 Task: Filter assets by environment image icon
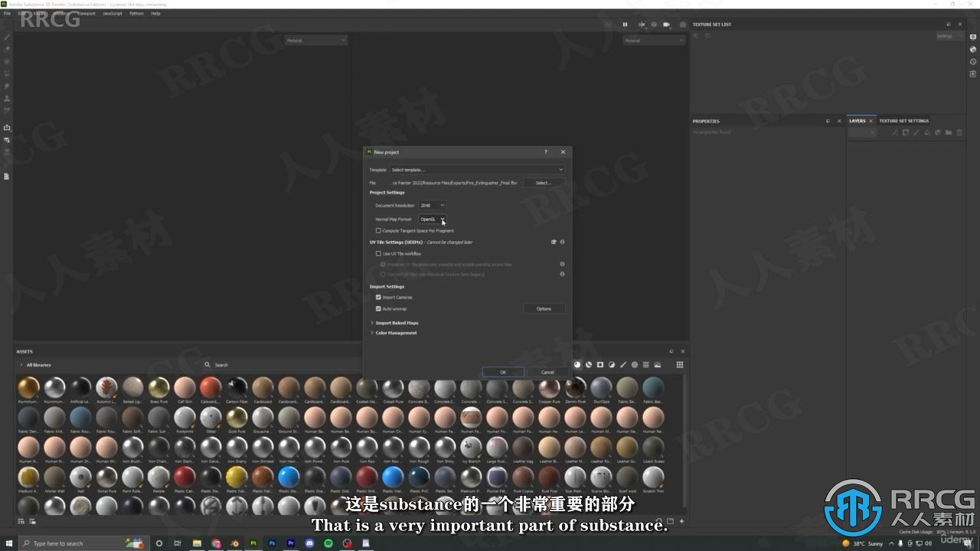point(657,364)
